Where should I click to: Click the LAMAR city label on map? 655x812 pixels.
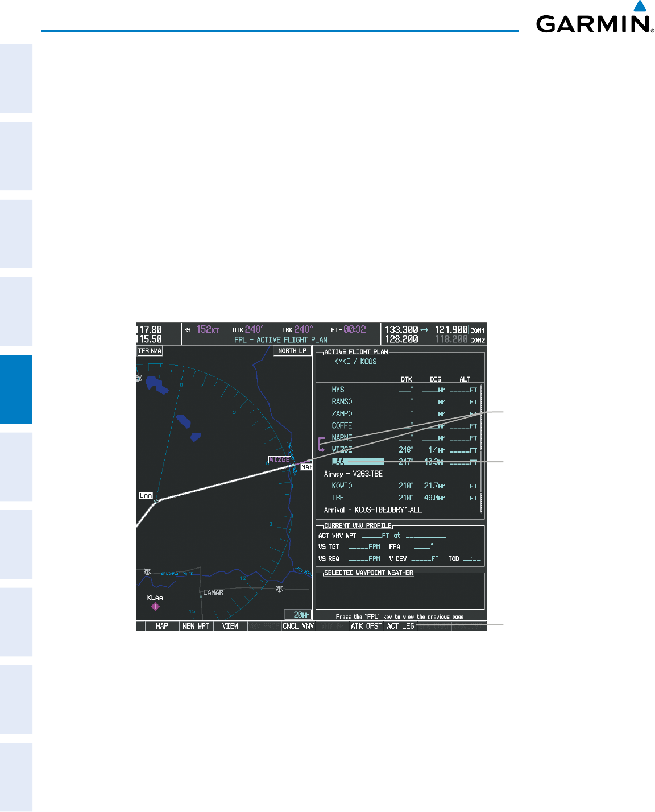point(213,593)
